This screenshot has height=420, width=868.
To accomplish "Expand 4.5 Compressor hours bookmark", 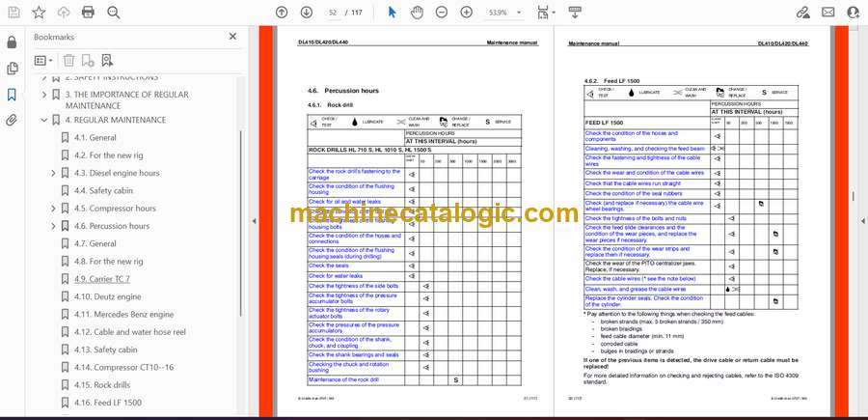I will (53, 209).
